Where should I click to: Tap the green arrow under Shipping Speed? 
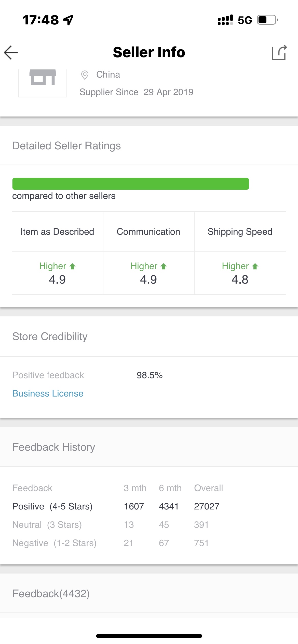click(255, 266)
